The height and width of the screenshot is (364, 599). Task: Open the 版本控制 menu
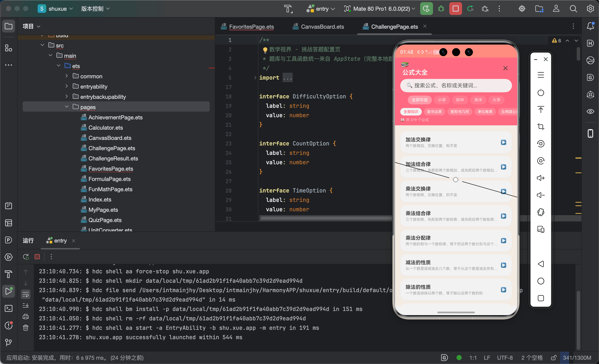pos(95,9)
